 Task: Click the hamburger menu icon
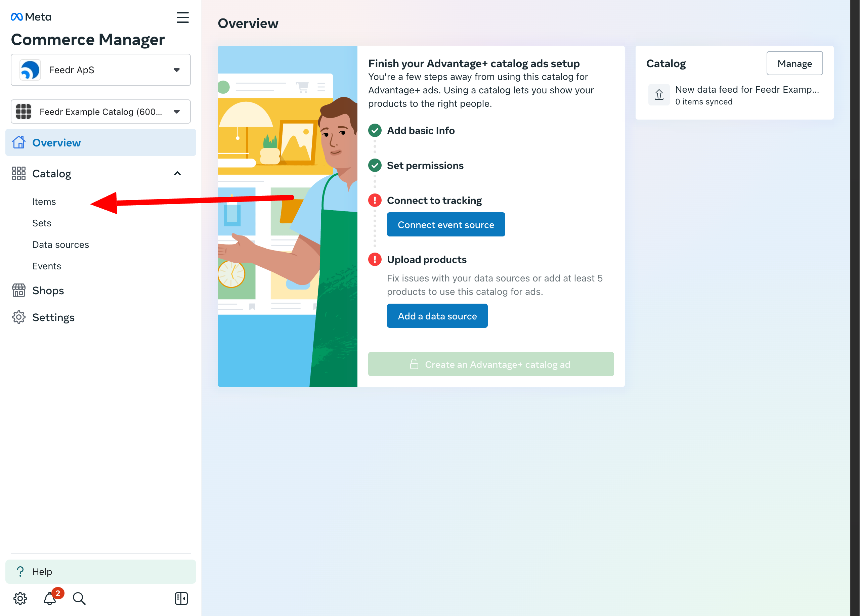(x=183, y=17)
